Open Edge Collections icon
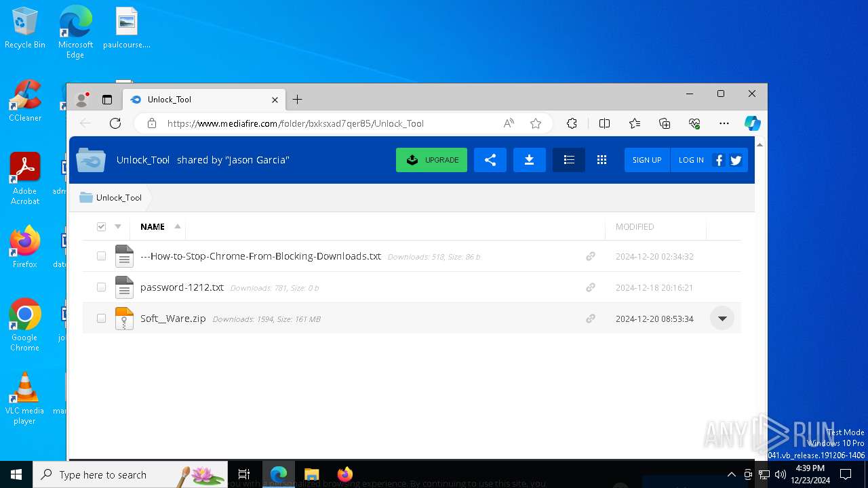The image size is (868, 488). [x=665, y=123]
